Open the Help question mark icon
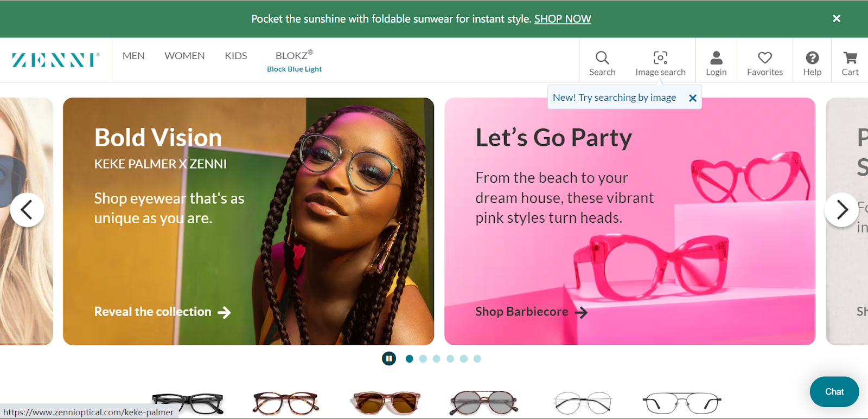This screenshot has height=419, width=868. (812, 61)
